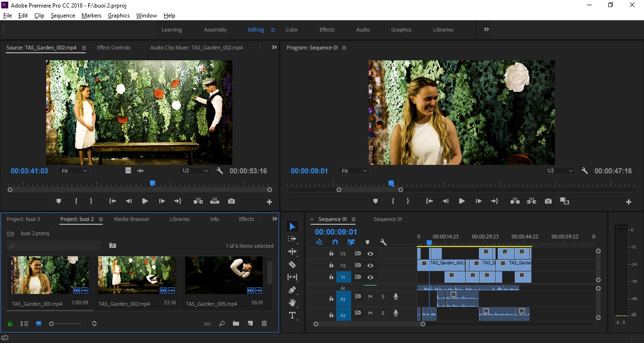Toggle V3 track output eye
The width and height of the screenshot is (644, 343).
point(371,253)
